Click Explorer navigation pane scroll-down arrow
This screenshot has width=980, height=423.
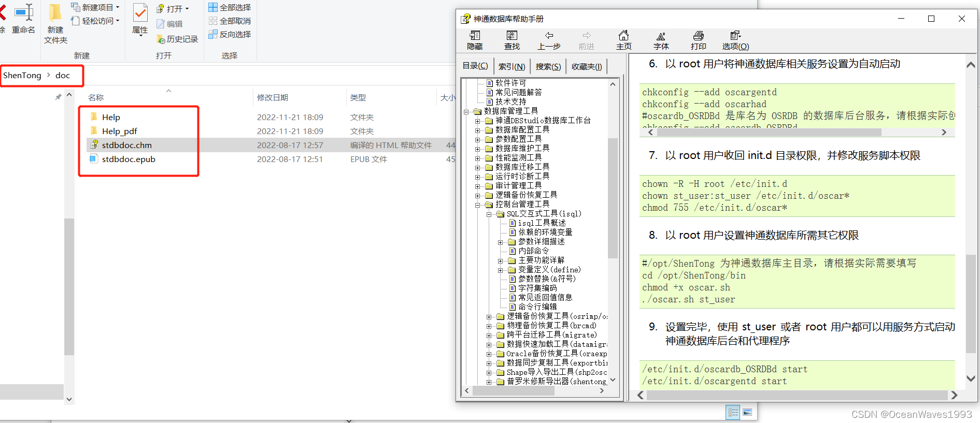69,399
